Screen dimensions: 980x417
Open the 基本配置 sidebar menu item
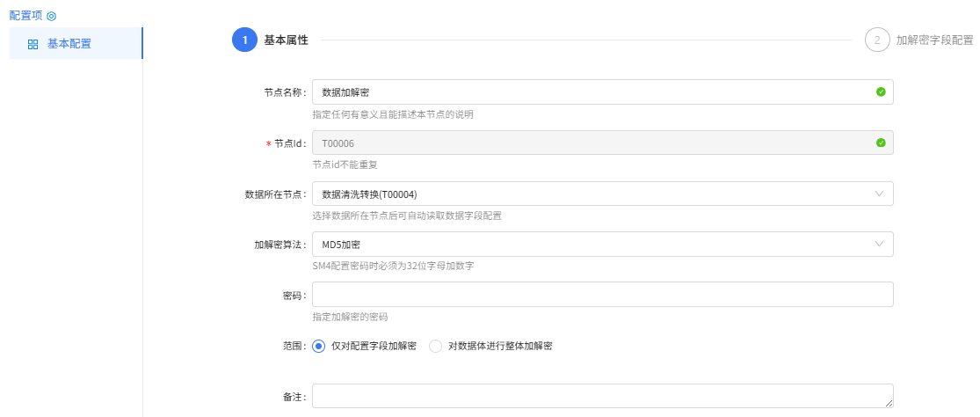[76, 44]
